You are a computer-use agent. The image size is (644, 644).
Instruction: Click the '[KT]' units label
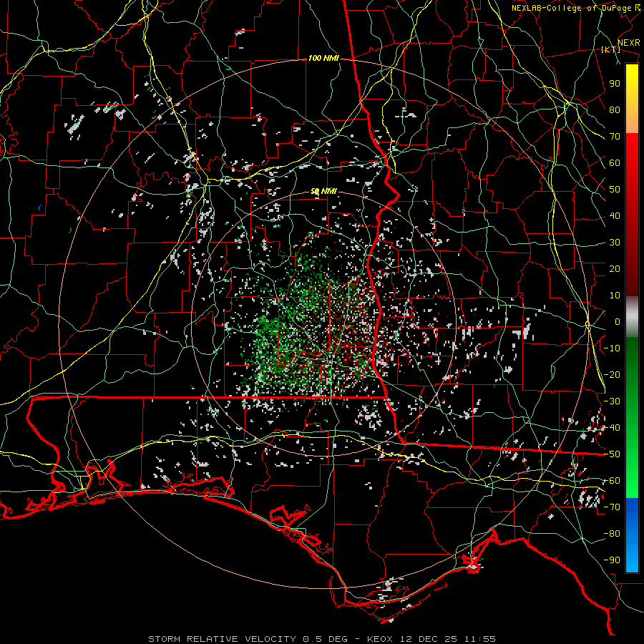(x=611, y=49)
